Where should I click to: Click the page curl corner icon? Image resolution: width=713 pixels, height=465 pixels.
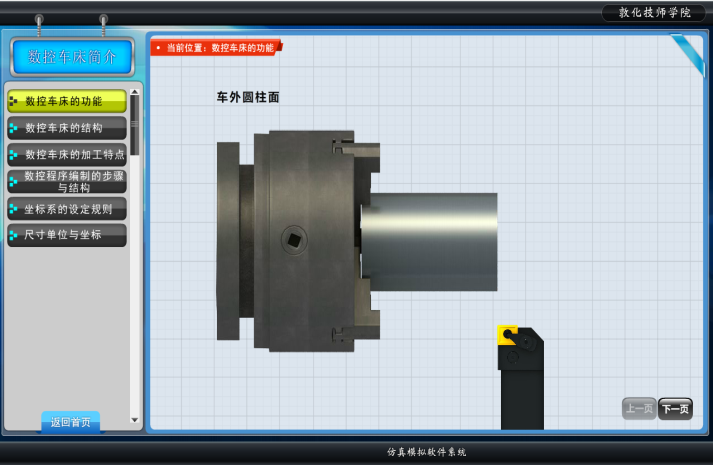pyautogui.click(x=688, y=54)
